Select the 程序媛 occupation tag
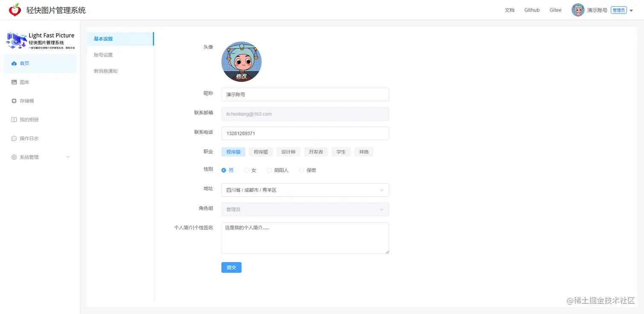The width and height of the screenshot is (644, 314). [261, 152]
